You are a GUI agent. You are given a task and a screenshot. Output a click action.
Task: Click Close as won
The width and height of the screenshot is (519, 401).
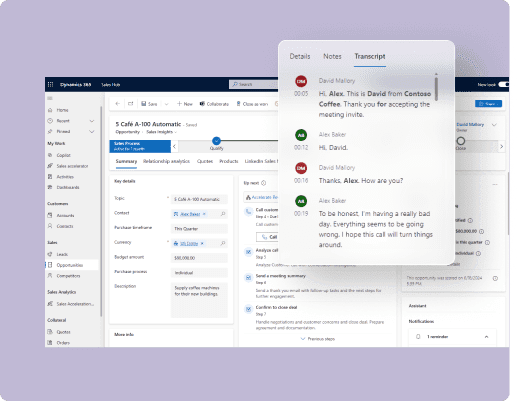point(252,104)
